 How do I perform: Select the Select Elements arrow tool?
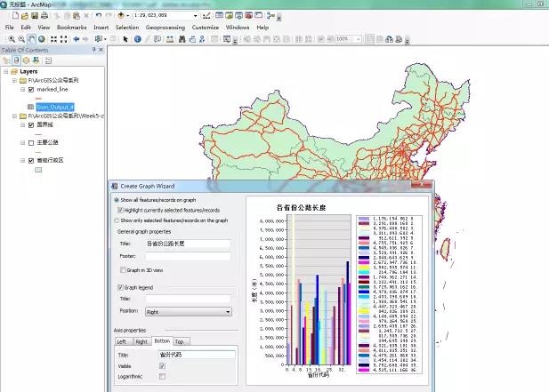[125, 39]
